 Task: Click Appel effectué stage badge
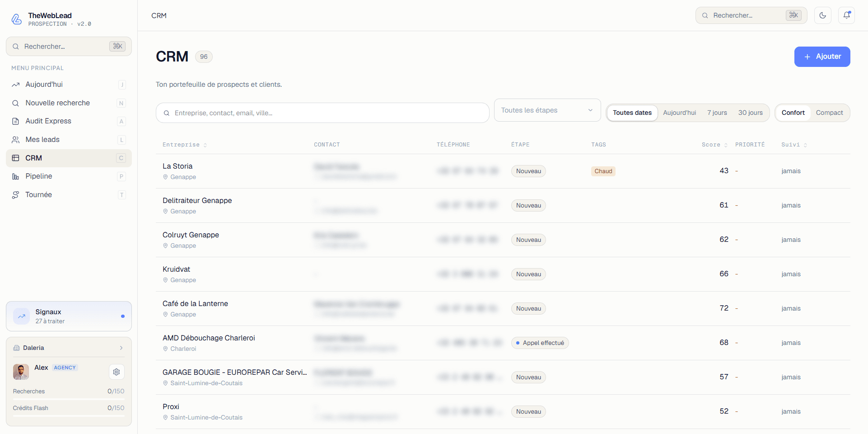click(x=540, y=343)
